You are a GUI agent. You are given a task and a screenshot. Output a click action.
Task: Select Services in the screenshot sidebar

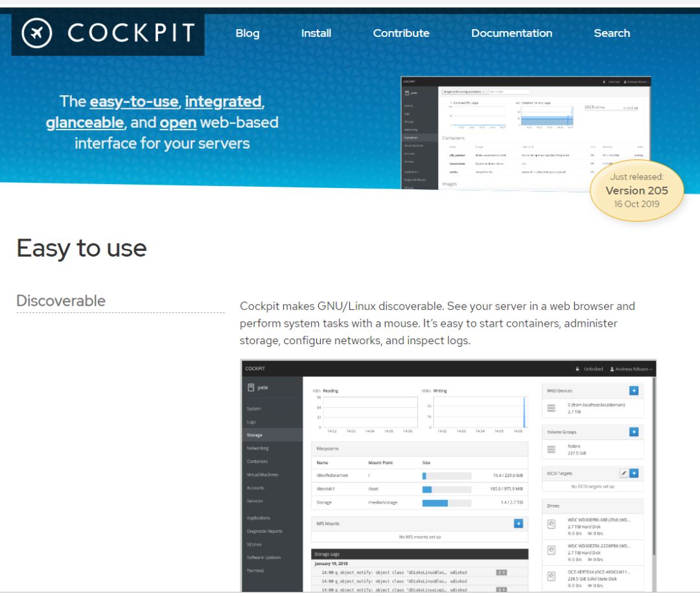(255, 501)
